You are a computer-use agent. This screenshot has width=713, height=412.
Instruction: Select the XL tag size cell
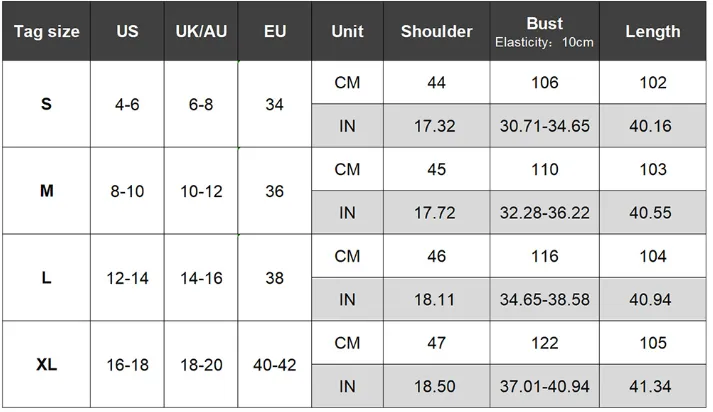[x=46, y=364]
